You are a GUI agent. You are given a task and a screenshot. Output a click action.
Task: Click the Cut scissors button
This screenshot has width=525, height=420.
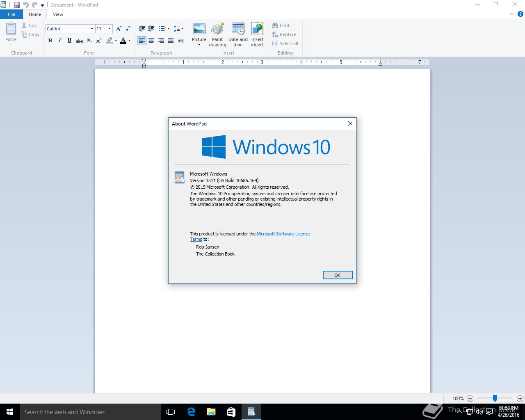click(x=29, y=25)
